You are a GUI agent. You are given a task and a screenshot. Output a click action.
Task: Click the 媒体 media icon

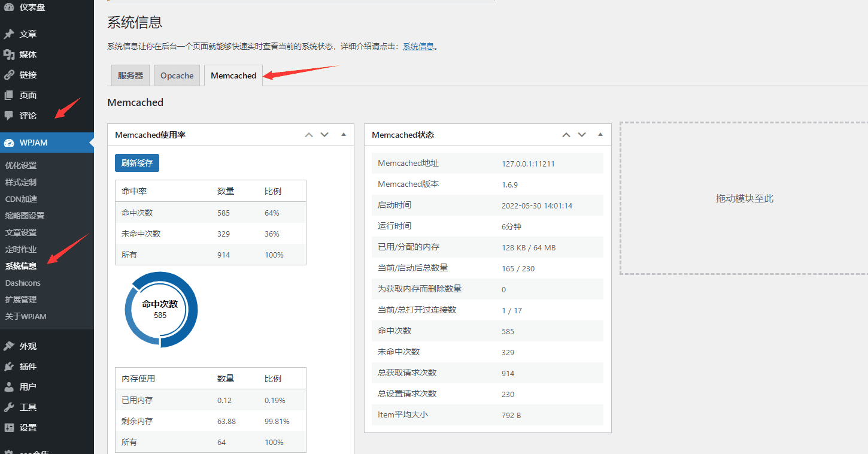click(9, 55)
